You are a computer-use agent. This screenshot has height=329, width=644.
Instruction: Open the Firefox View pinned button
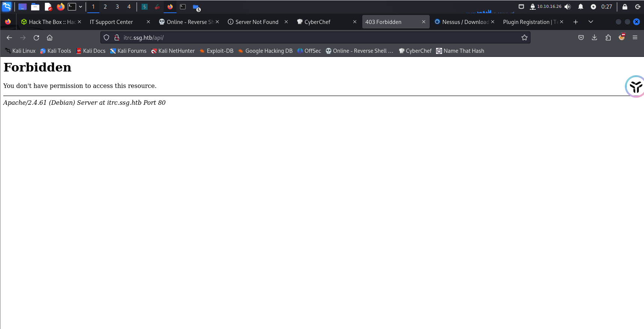click(8, 22)
